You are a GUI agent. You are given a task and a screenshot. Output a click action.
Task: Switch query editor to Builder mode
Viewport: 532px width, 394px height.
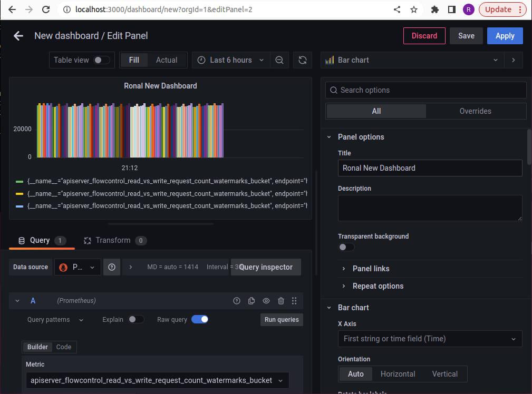pyautogui.click(x=37, y=347)
